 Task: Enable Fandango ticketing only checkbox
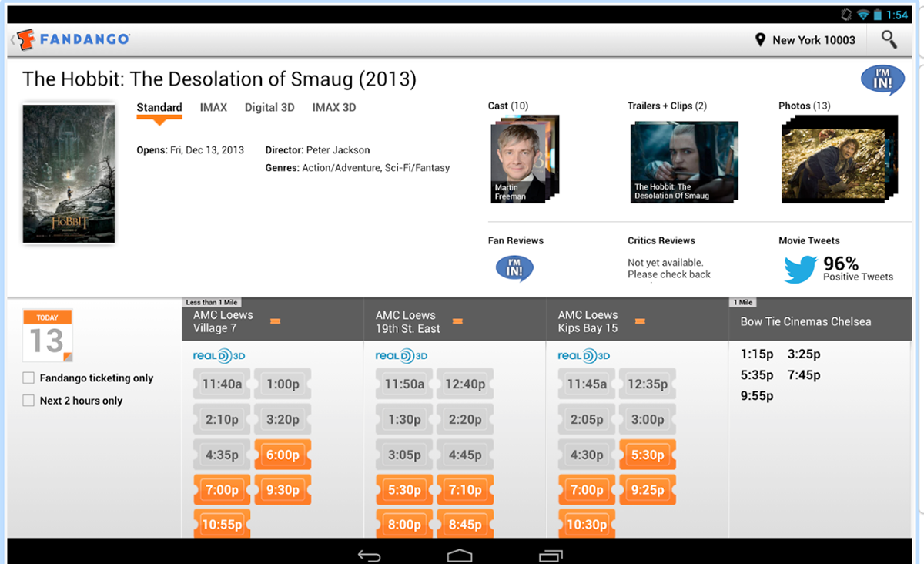coord(28,378)
